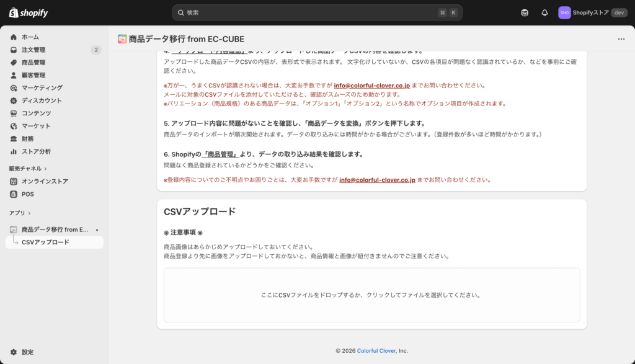Viewport: 635px width, 364px height.
Task: Open the Shopifyストア account menu
Action: (x=592, y=12)
